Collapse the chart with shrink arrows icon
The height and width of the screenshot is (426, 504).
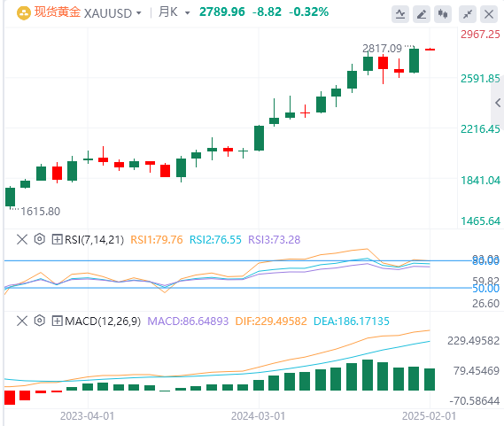468,14
